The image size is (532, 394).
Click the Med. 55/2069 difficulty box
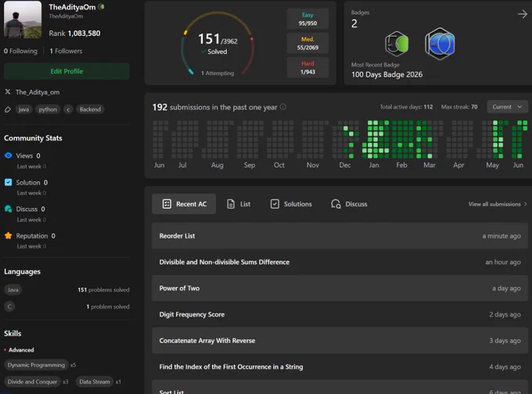tap(307, 44)
